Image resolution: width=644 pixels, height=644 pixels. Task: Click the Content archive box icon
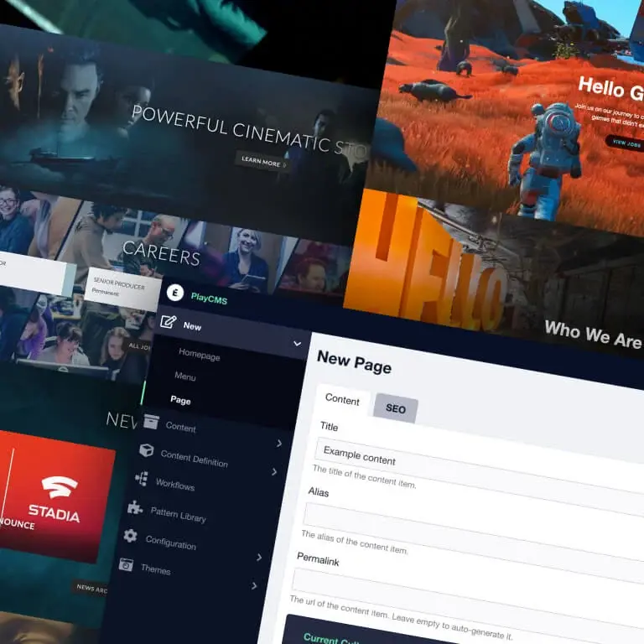pos(151,421)
